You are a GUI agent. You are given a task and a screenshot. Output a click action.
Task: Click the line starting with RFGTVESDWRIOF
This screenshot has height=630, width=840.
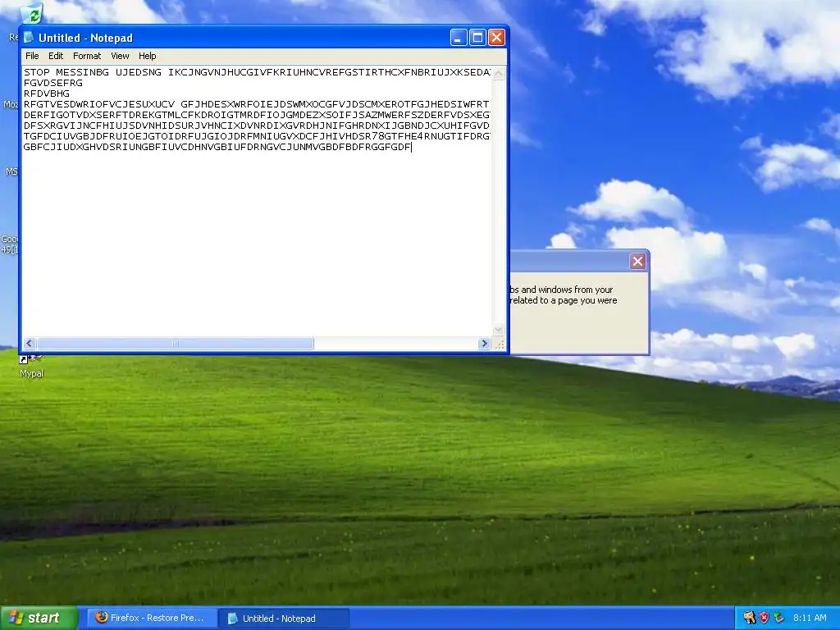[257, 104]
